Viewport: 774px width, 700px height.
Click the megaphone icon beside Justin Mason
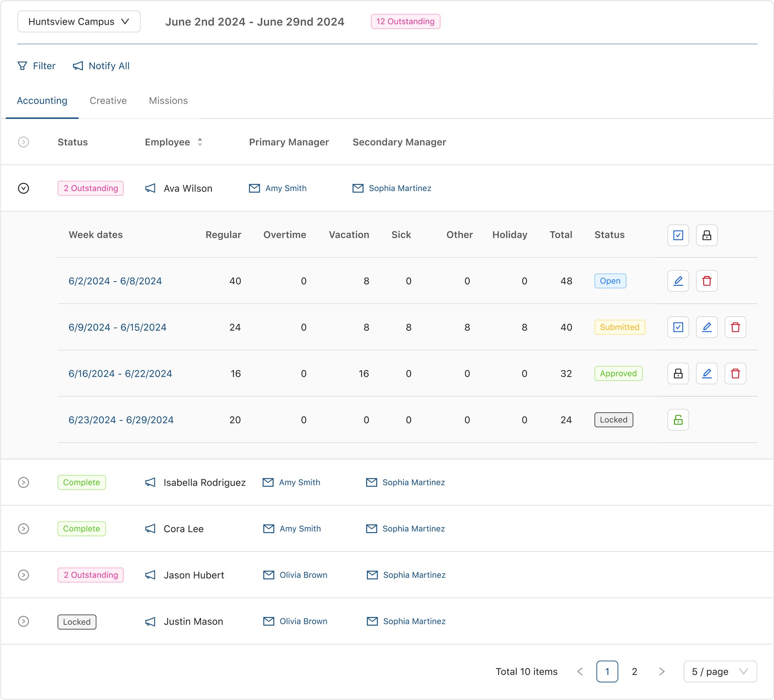pyautogui.click(x=150, y=621)
